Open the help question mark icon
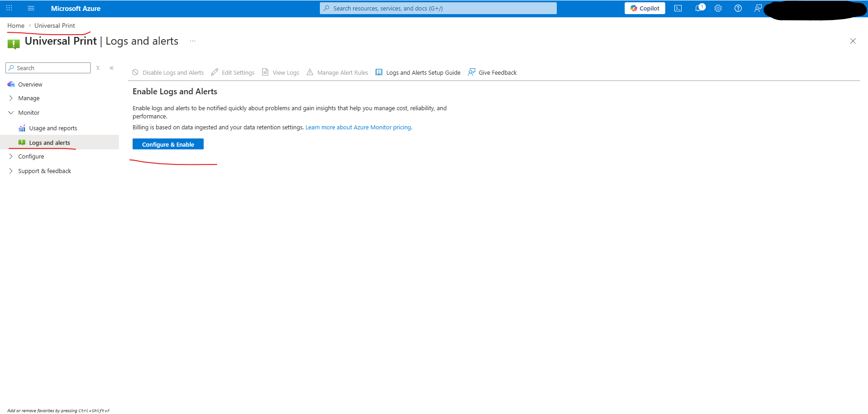The width and height of the screenshot is (868, 414). point(738,8)
